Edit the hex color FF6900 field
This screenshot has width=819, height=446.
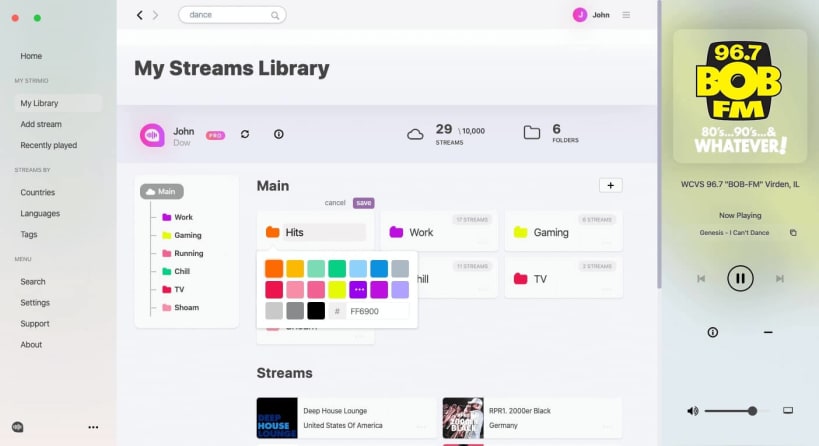pyautogui.click(x=379, y=311)
